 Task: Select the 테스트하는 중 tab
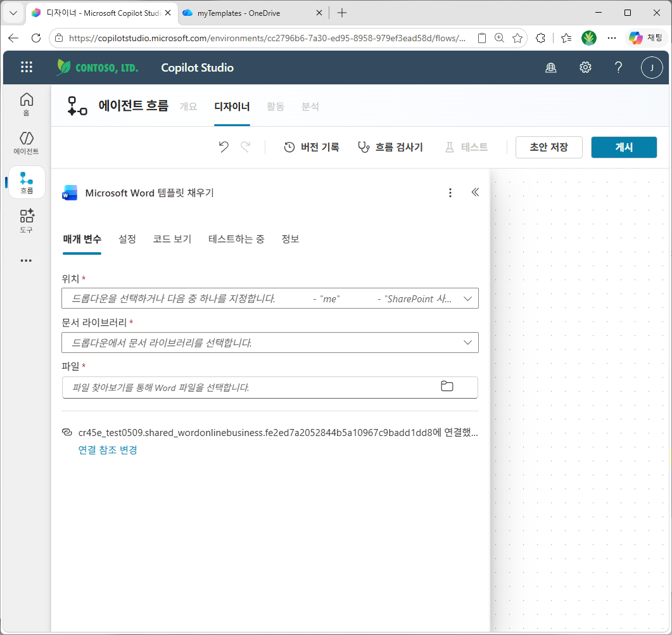pyautogui.click(x=236, y=240)
